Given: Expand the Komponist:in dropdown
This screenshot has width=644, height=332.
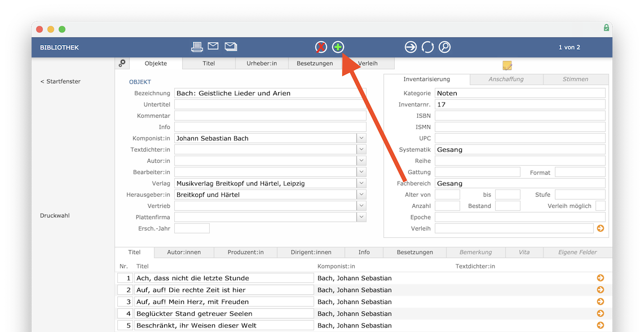Looking at the screenshot, I should coord(361,138).
